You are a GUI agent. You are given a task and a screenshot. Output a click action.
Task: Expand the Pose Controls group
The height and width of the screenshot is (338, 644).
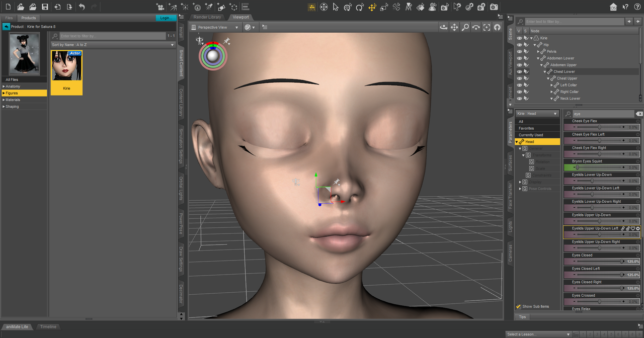point(520,189)
